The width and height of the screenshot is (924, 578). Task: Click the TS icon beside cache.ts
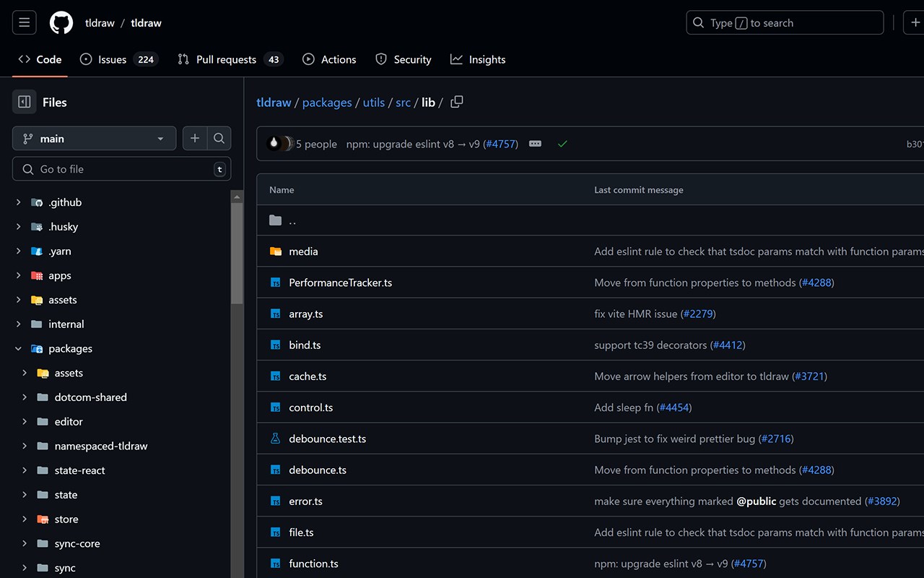[275, 376]
